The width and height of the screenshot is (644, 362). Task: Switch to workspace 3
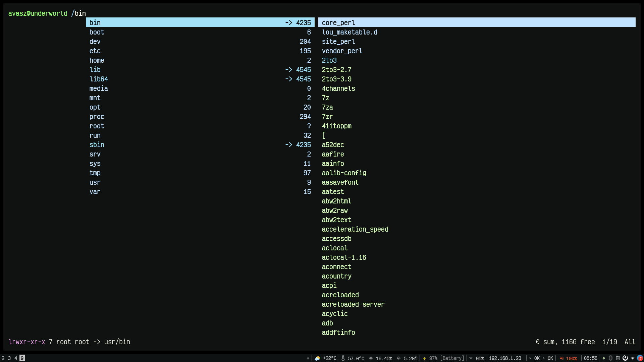tap(9, 358)
